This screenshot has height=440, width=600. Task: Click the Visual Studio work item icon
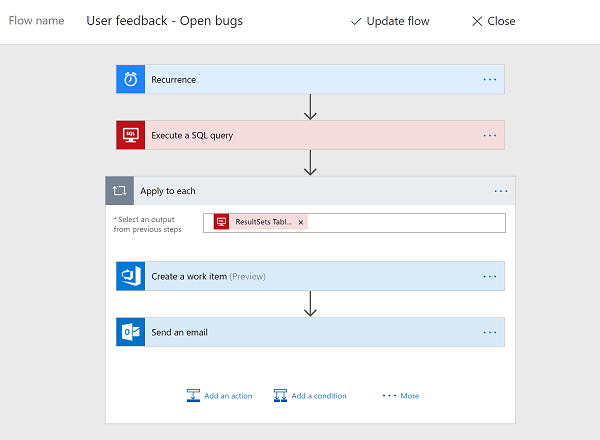coord(131,276)
